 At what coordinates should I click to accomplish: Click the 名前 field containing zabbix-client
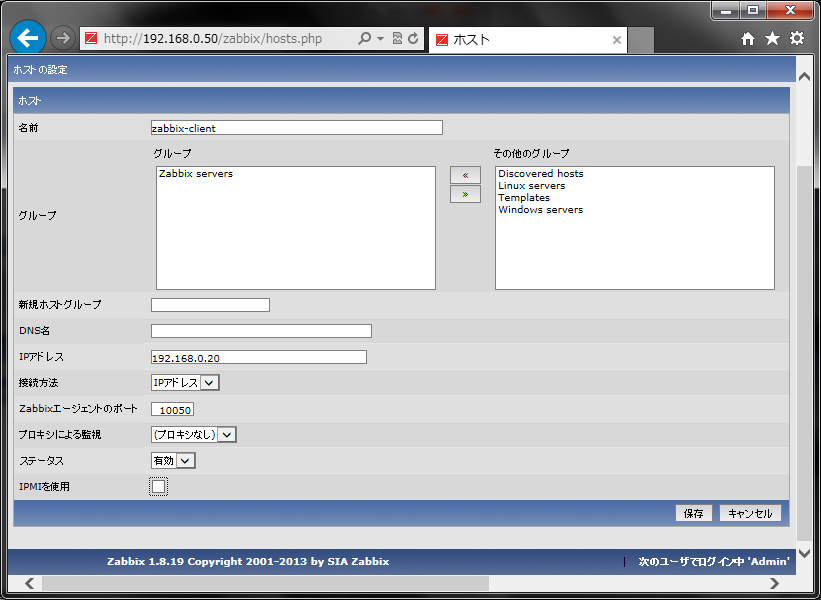click(x=296, y=128)
